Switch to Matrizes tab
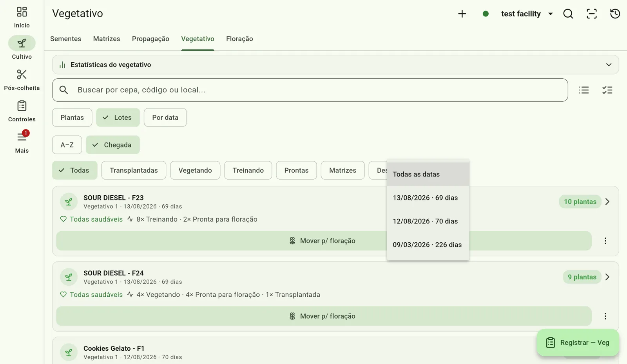The width and height of the screenshot is (627, 364). click(107, 39)
